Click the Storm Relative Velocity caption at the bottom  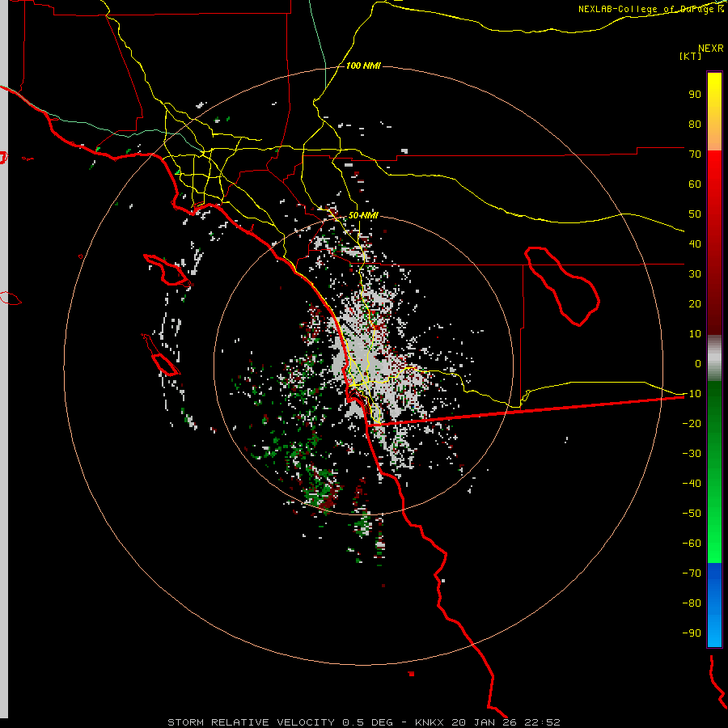click(x=364, y=722)
